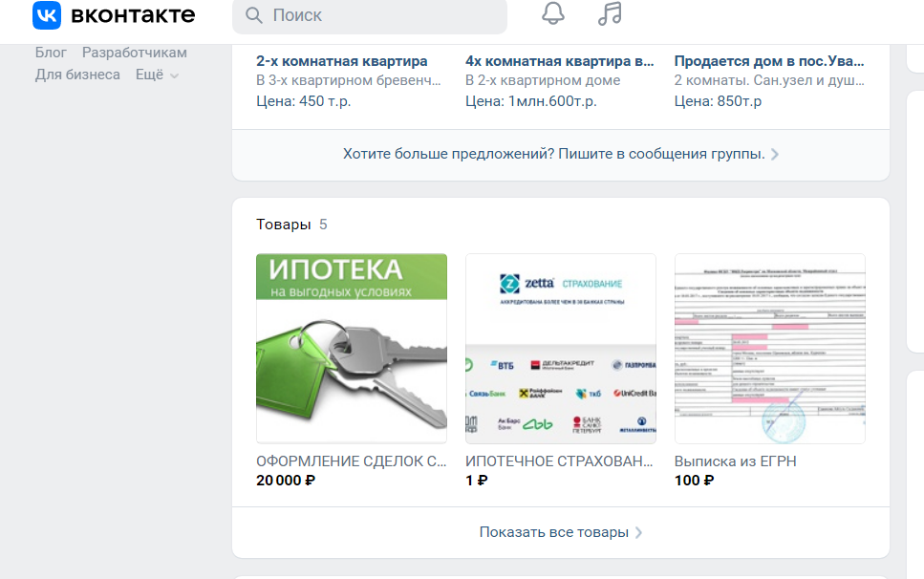Open the Для бизнеса link

point(77,75)
